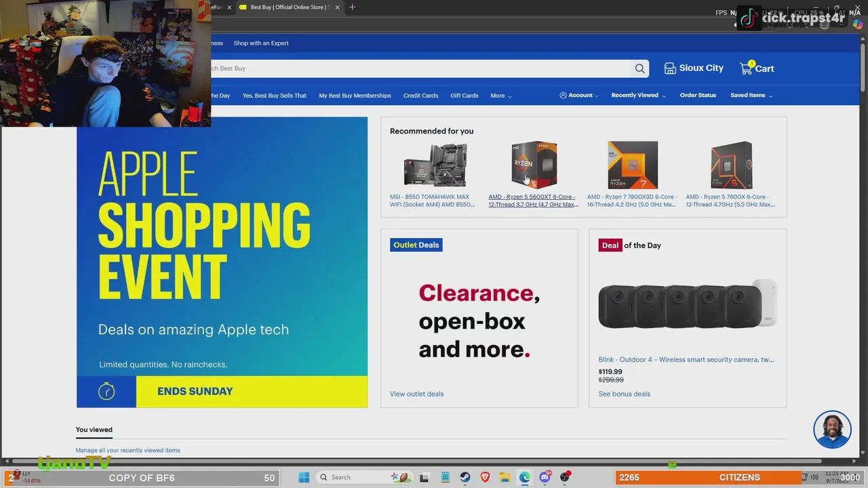Open the AMD Ryzen 7 7800X3D 8-Core link
This screenshot has width=868, height=488.
point(631,201)
